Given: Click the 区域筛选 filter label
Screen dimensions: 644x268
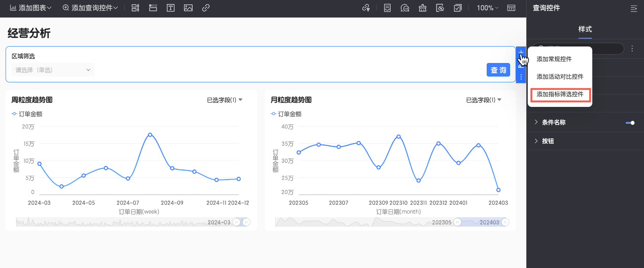Looking at the screenshot, I should [23, 56].
